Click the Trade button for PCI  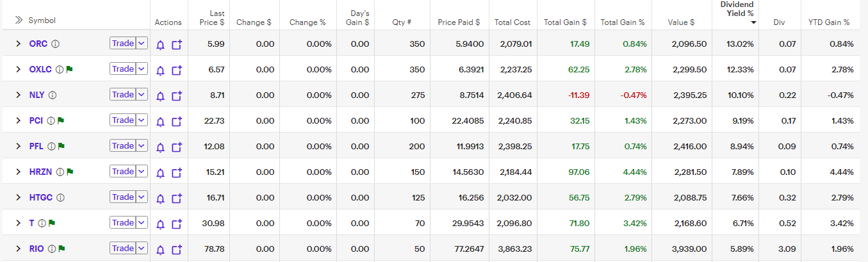pos(122,120)
